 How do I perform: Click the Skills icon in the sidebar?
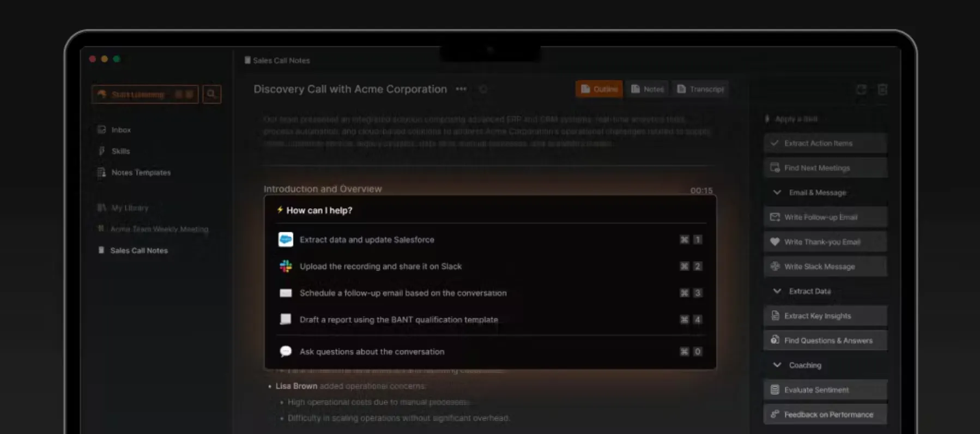[101, 151]
